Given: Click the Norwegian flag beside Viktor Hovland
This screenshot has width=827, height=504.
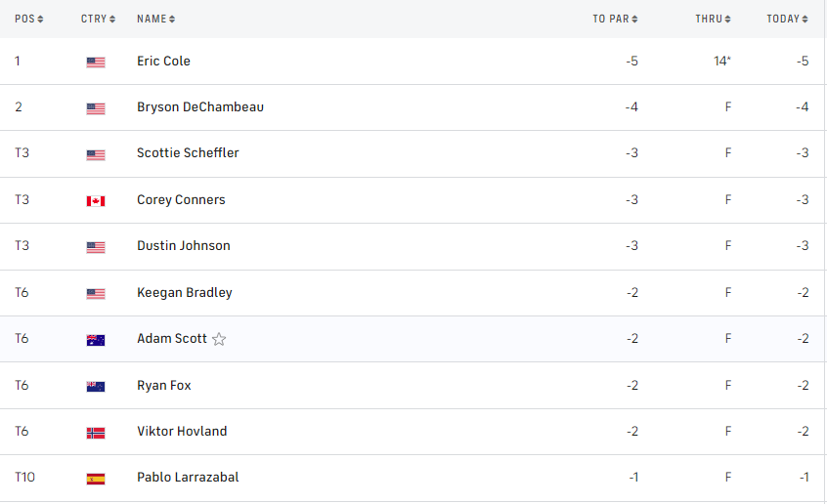Looking at the screenshot, I should coord(96,432).
